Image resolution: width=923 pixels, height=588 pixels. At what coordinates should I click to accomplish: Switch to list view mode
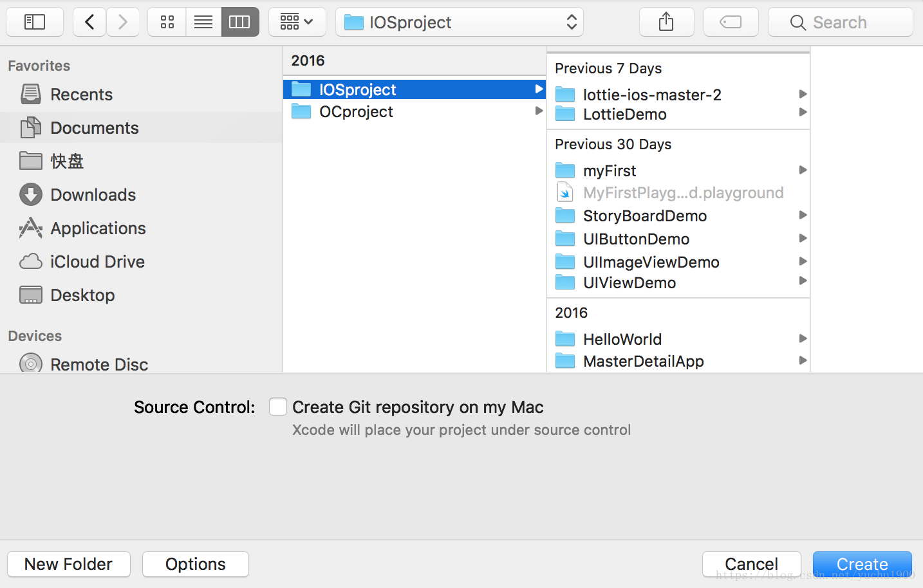[203, 23]
